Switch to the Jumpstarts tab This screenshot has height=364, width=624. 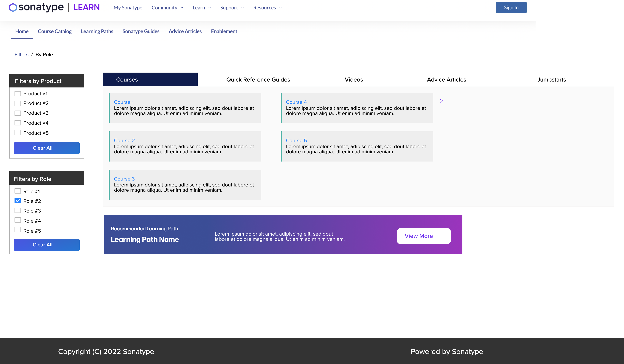point(551,80)
